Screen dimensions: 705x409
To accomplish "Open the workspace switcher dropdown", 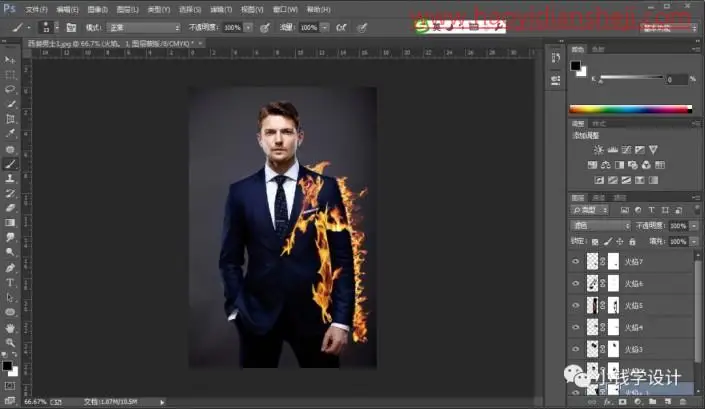I will [669, 28].
